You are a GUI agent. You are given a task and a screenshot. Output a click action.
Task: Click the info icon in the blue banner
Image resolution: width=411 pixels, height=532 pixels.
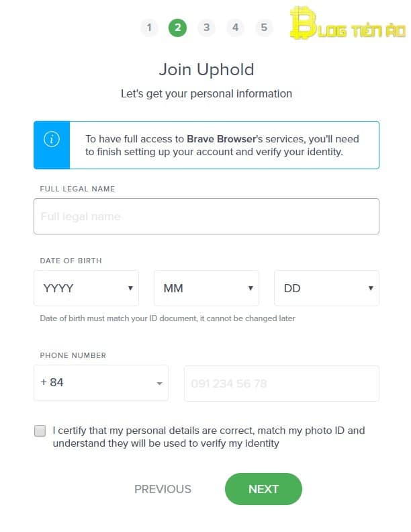coord(52,140)
